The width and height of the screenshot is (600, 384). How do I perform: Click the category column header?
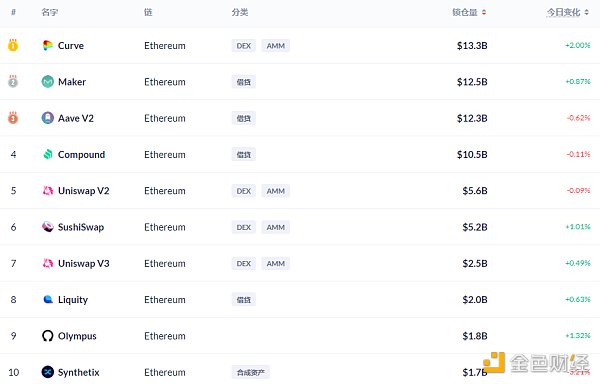[x=240, y=12]
